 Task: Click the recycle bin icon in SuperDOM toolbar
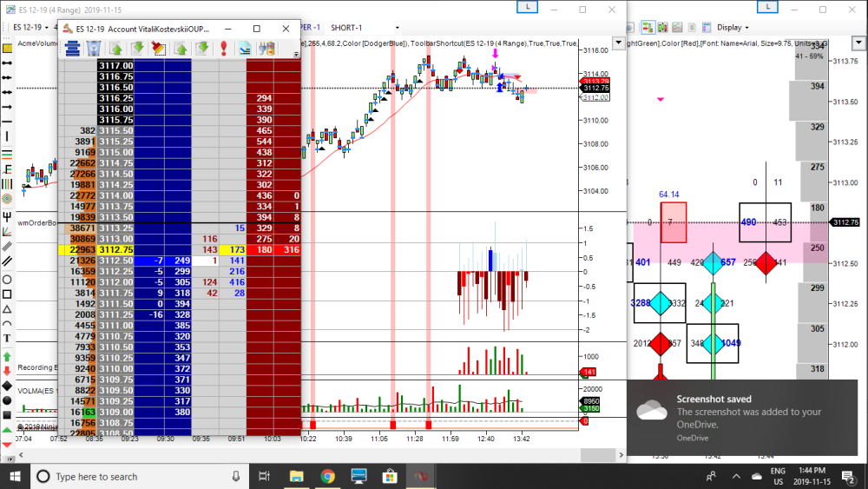tap(94, 49)
